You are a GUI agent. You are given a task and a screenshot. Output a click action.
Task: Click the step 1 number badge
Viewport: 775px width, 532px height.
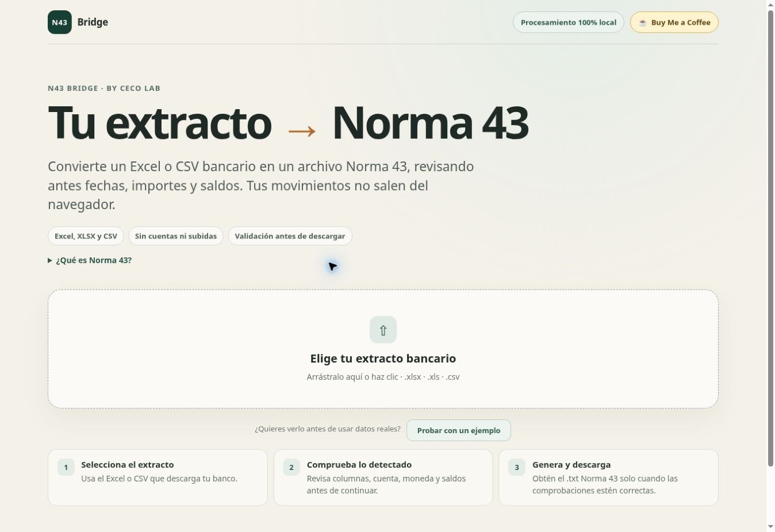coord(66,467)
